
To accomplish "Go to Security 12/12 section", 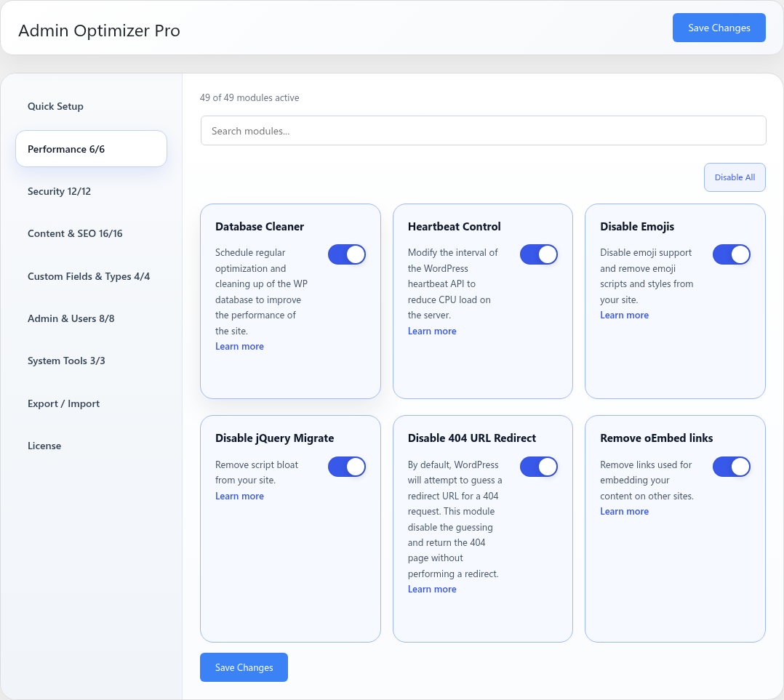I will [x=91, y=191].
